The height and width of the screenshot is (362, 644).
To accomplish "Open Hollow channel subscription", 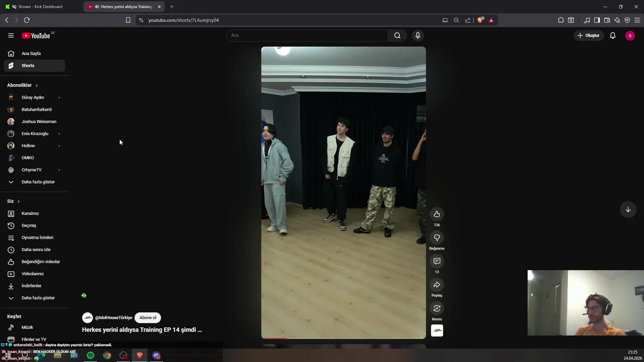I will 34,145.
